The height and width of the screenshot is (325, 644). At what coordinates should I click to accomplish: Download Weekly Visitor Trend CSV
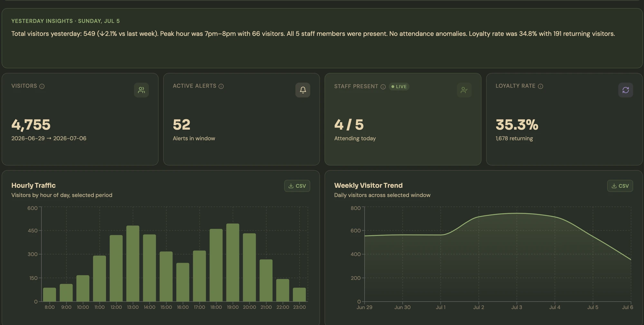(x=620, y=186)
